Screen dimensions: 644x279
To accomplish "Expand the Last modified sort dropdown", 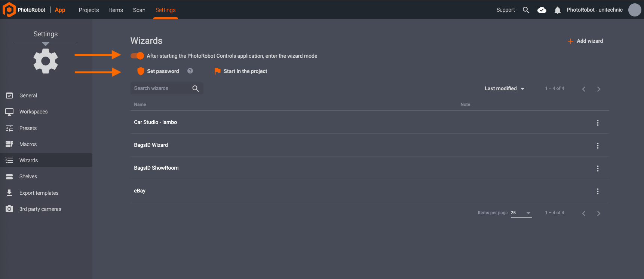I will click(505, 88).
